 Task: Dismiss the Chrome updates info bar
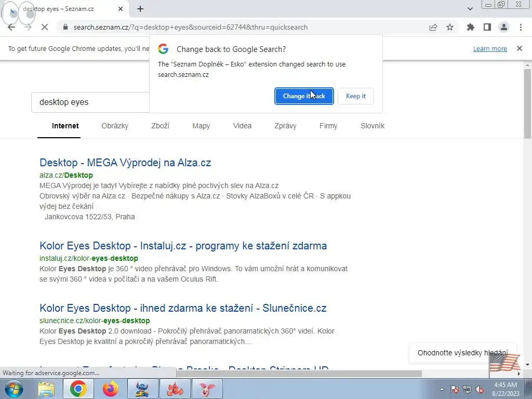coord(520,48)
